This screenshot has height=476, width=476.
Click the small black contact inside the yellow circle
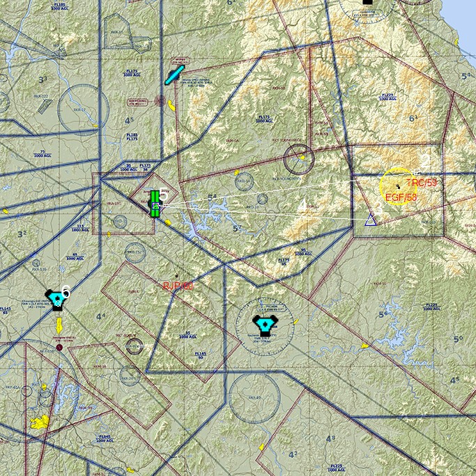[x=398, y=186]
